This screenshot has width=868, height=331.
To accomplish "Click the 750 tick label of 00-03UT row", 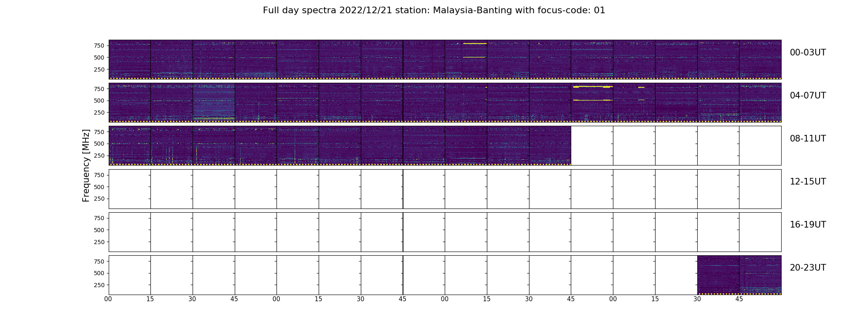I will tap(99, 46).
